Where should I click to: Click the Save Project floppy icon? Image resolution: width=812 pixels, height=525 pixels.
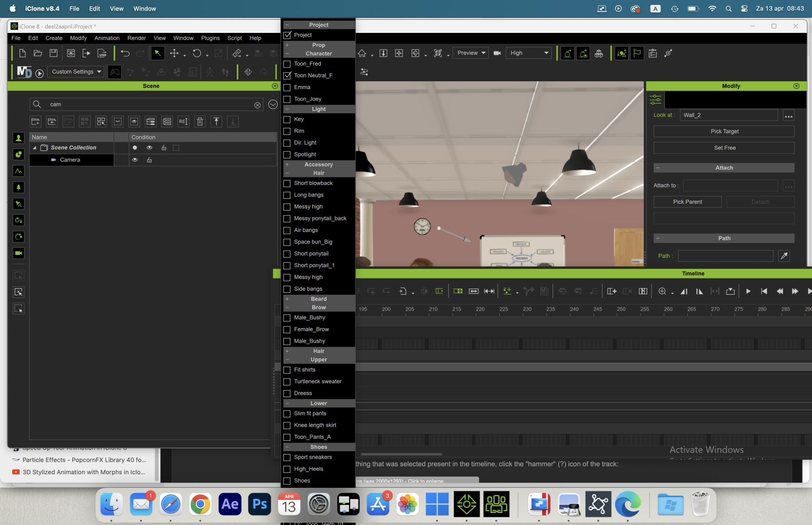pyautogui.click(x=53, y=53)
